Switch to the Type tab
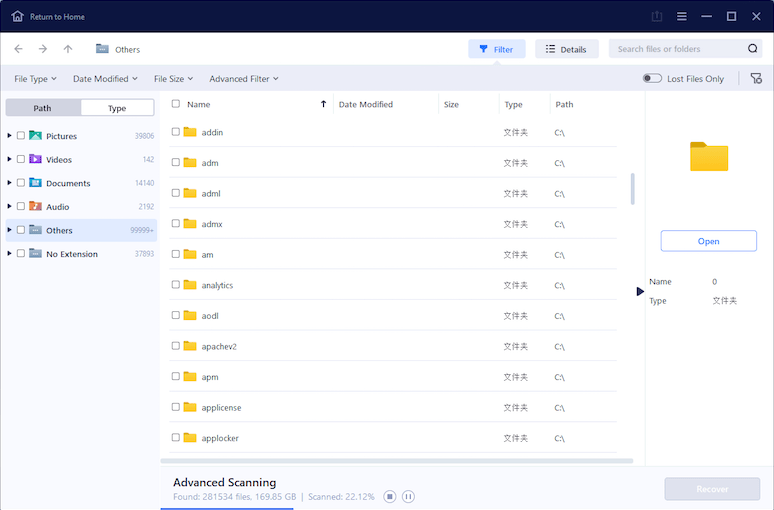Screen dimensions: 774x510 pyautogui.click(x=117, y=108)
